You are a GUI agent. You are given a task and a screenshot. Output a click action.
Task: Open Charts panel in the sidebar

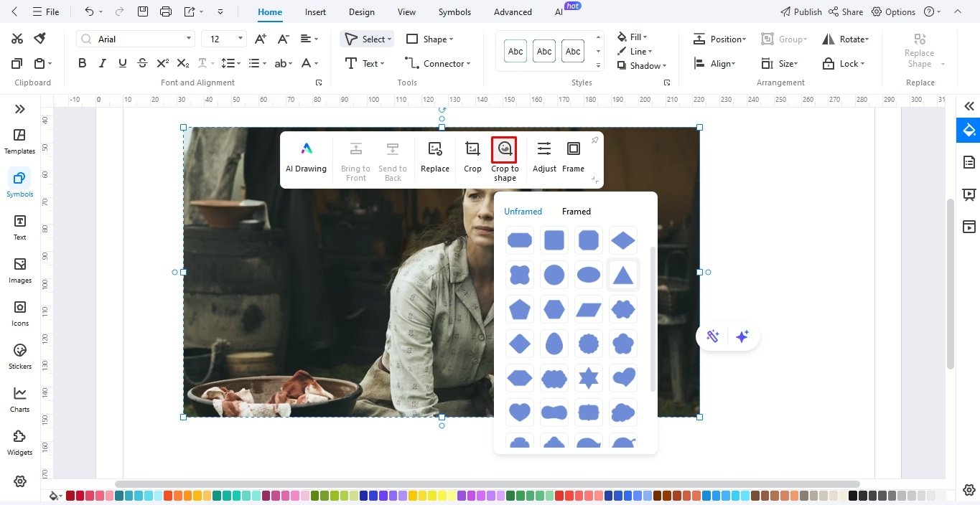coord(19,400)
